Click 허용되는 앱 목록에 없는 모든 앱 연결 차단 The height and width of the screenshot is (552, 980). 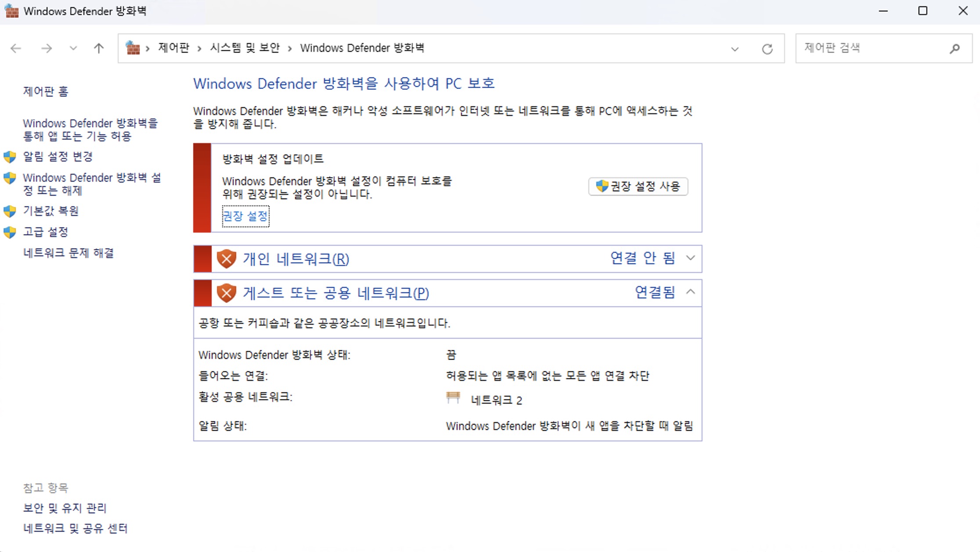pos(548,376)
